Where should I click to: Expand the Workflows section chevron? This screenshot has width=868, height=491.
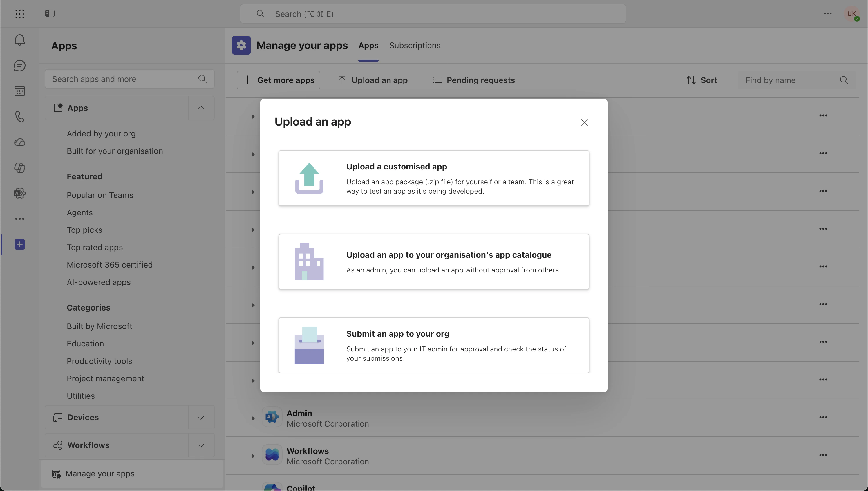(200, 445)
